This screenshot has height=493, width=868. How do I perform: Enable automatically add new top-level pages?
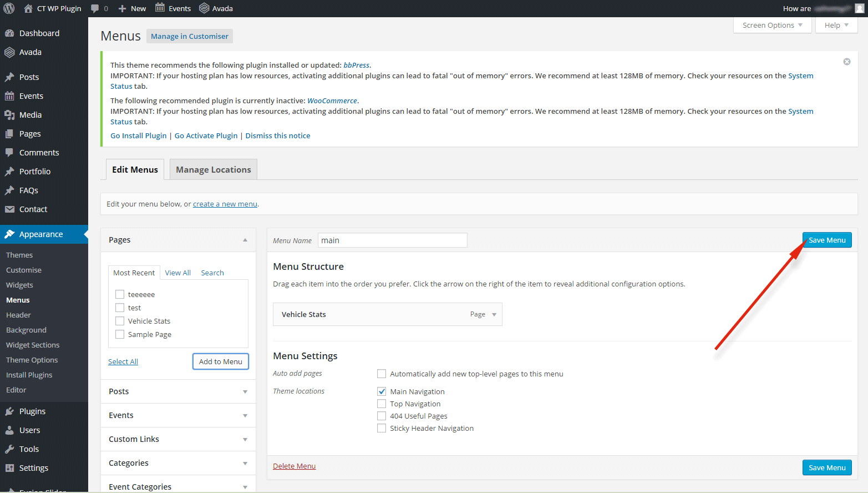click(382, 374)
